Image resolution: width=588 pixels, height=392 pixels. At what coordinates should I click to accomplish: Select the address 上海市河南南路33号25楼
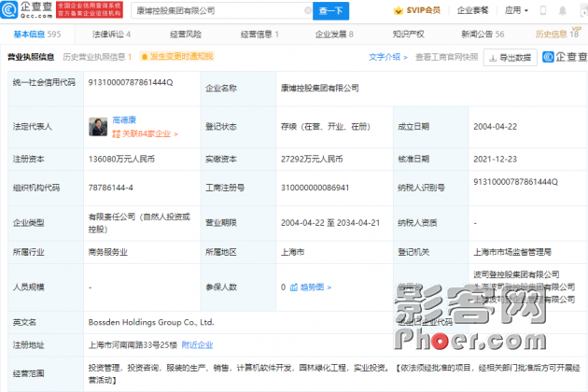133,345
